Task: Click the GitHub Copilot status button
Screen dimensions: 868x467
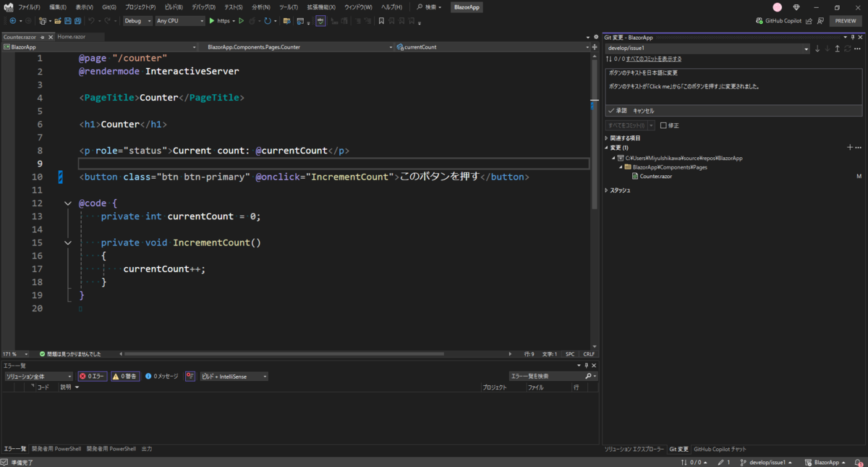Action: pyautogui.click(x=778, y=21)
